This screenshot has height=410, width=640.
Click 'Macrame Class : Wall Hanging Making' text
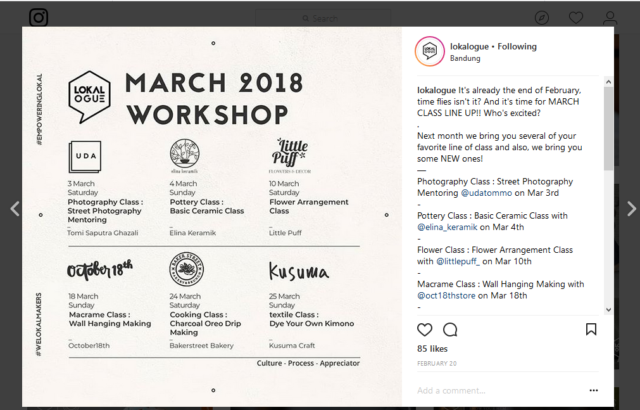tap(110, 319)
